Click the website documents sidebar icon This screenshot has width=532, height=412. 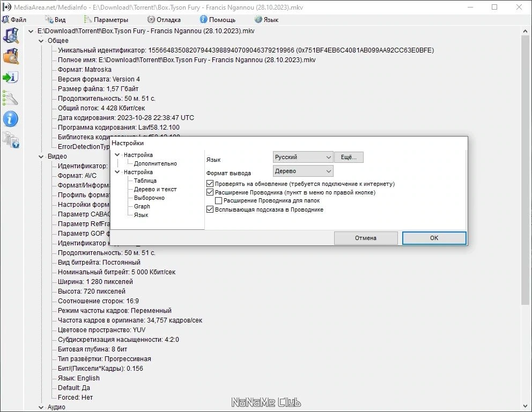coord(11,140)
